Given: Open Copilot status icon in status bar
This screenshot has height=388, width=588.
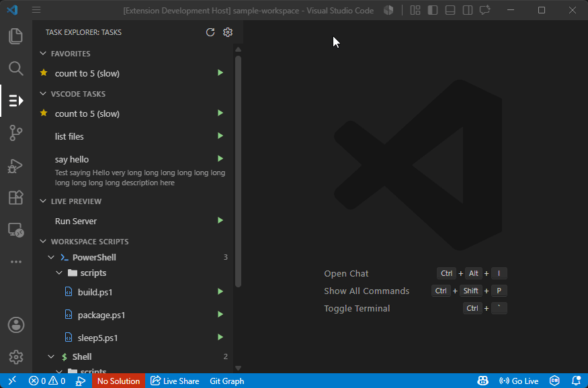Looking at the screenshot, I should pyautogui.click(x=482, y=381).
